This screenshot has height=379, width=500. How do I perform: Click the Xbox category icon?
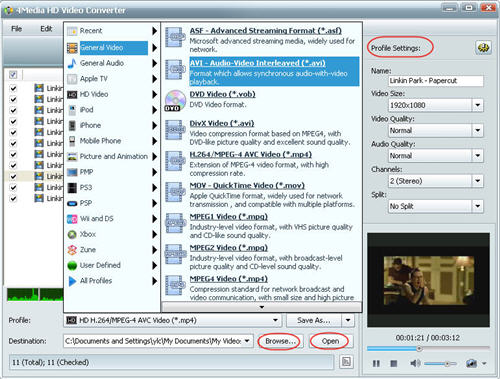click(x=72, y=235)
